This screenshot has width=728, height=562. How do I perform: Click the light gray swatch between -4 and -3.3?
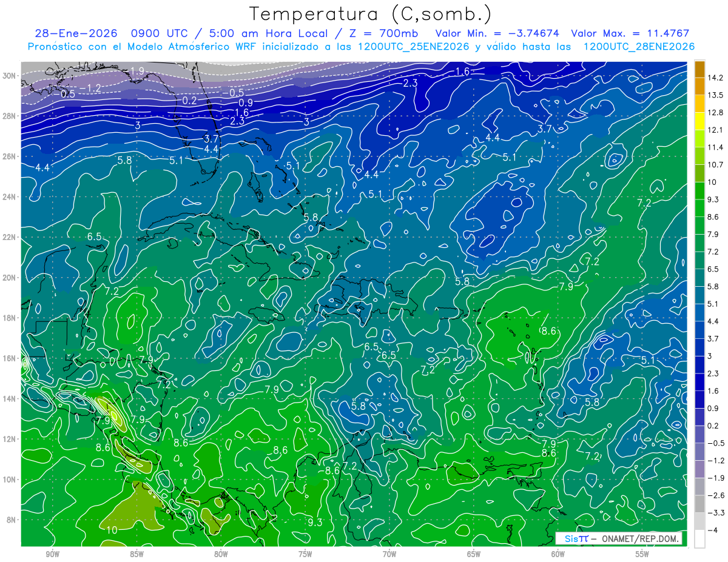(x=699, y=521)
